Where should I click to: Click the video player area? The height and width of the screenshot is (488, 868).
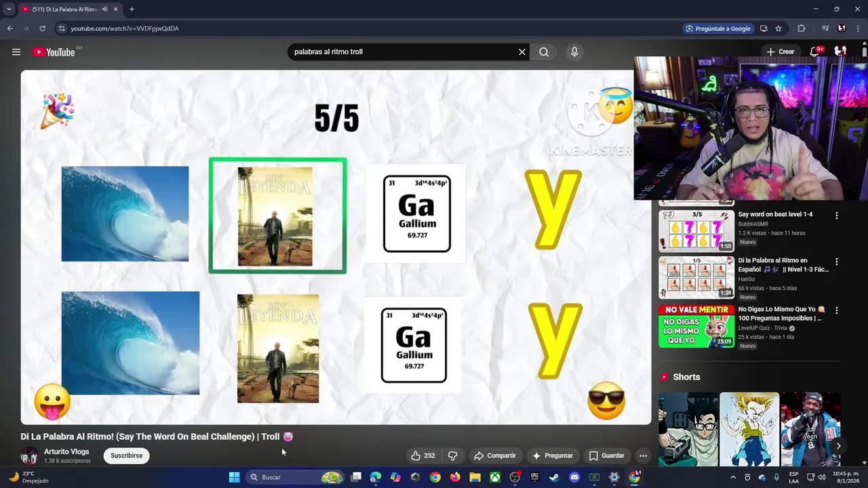click(x=336, y=247)
